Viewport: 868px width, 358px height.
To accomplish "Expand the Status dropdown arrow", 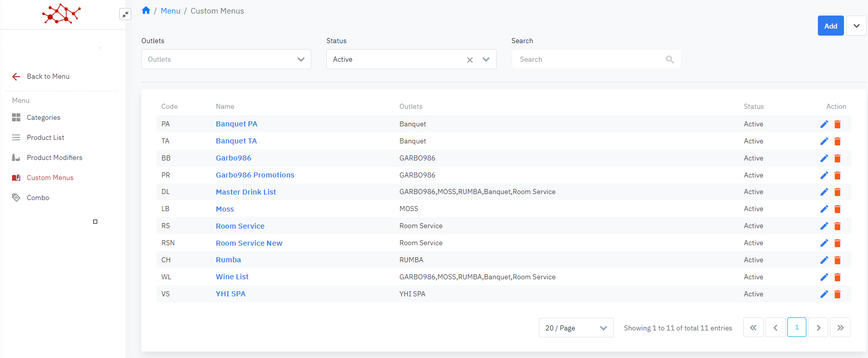I will (486, 60).
